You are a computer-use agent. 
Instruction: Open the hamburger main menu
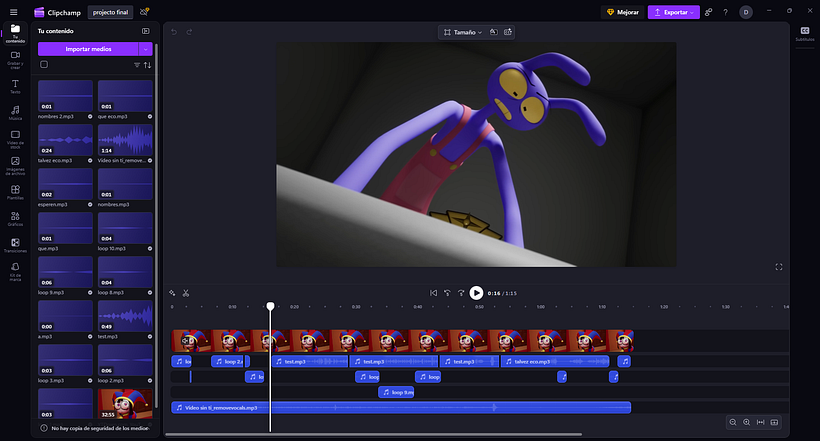12,12
